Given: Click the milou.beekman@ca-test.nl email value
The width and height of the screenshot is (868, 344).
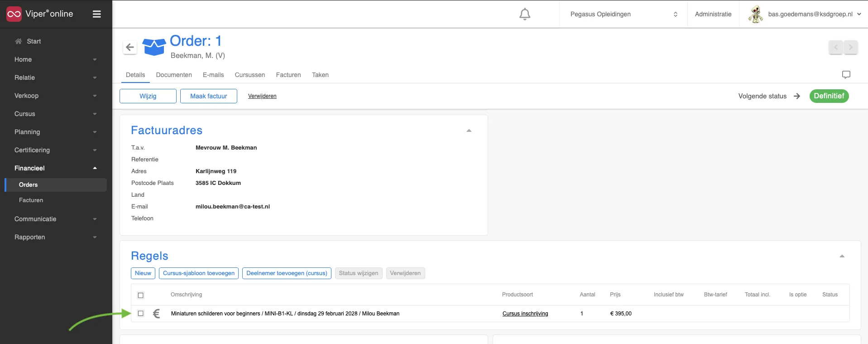Looking at the screenshot, I should coord(233,207).
